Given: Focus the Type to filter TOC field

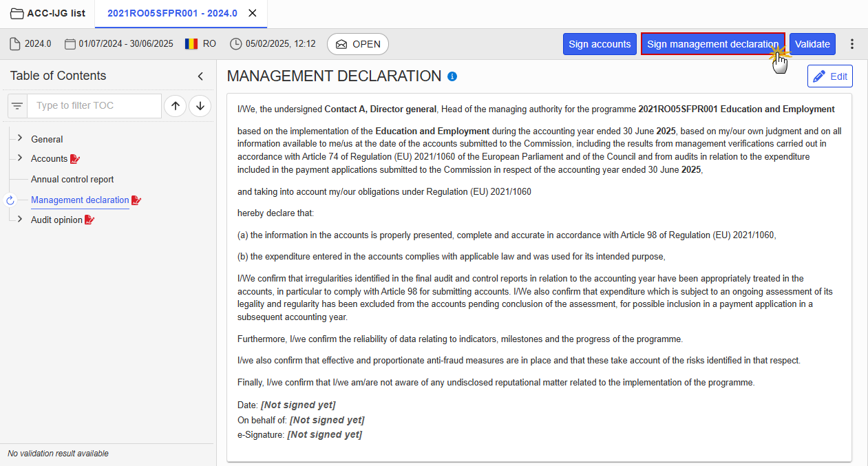Looking at the screenshot, I should [x=94, y=106].
